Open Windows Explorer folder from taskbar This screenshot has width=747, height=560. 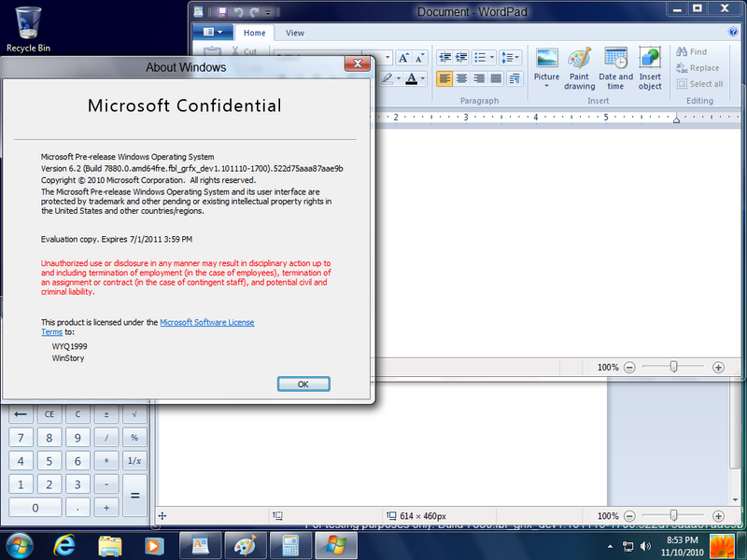(109, 546)
